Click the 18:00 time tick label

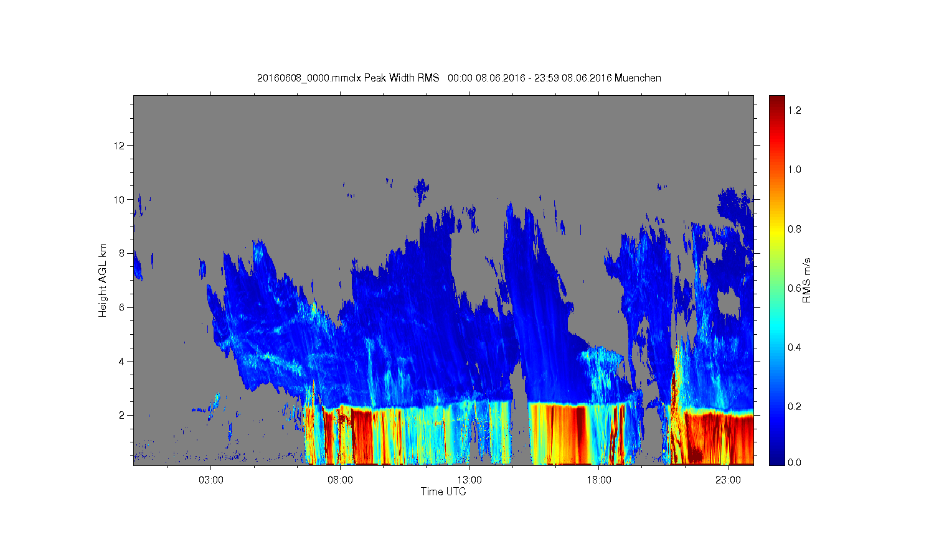coord(599,480)
